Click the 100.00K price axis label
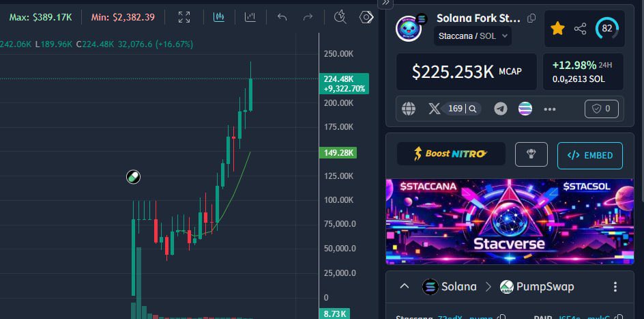644x319 pixels. click(x=338, y=199)
